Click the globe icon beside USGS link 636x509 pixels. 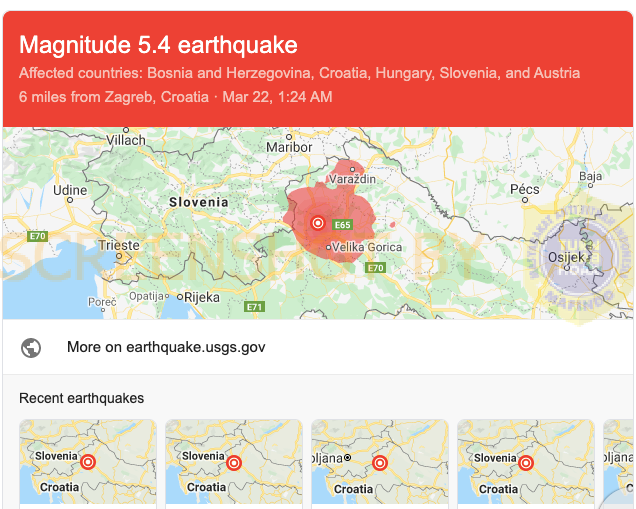[31, 348]
